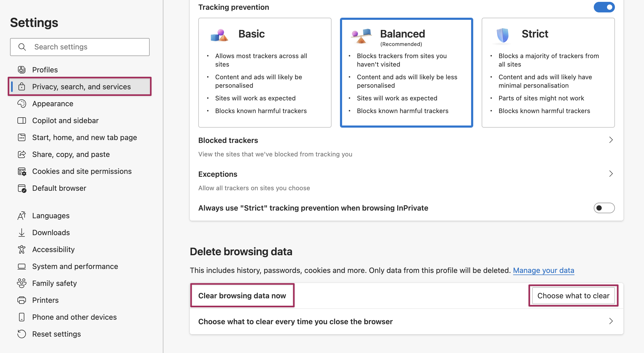The image size is (644, 353).
Task: Click the Printers icon in sidebar
Action: point(22,300)
